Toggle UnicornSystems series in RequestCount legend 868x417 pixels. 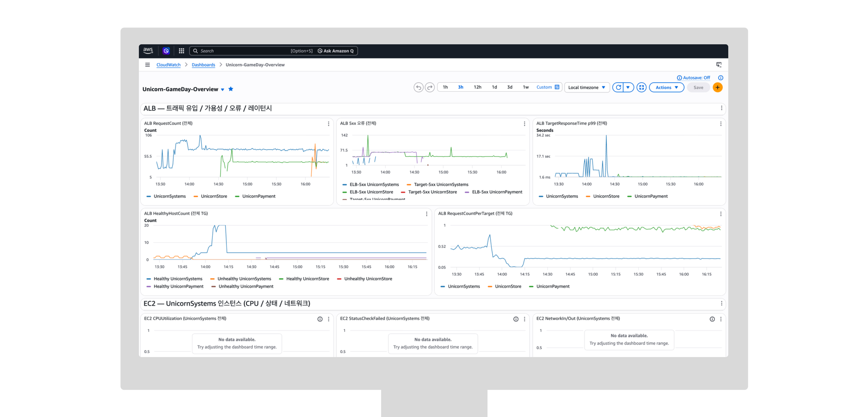166,196
